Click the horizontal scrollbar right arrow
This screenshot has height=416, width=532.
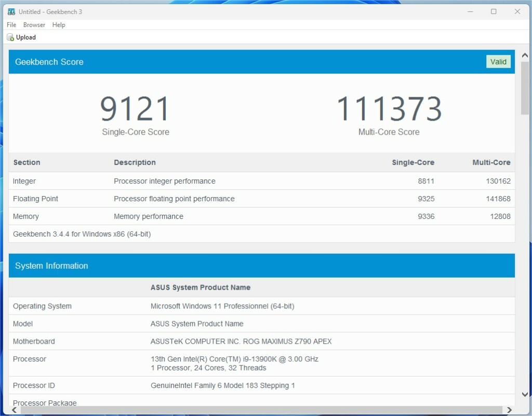pos(509,410)
